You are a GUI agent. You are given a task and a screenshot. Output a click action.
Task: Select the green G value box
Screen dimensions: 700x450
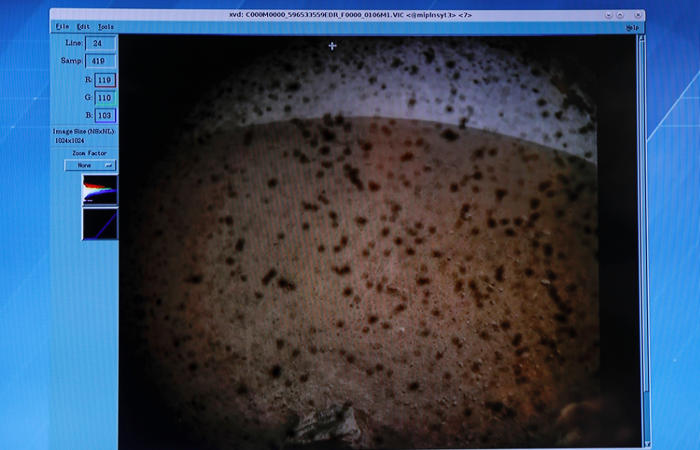pyautogui.click(x=105, y=98)
